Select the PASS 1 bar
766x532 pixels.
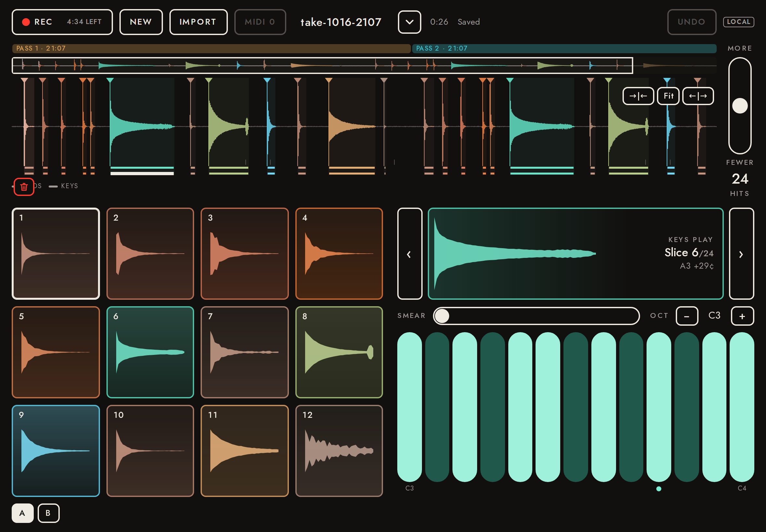click(x=211, y=49)
